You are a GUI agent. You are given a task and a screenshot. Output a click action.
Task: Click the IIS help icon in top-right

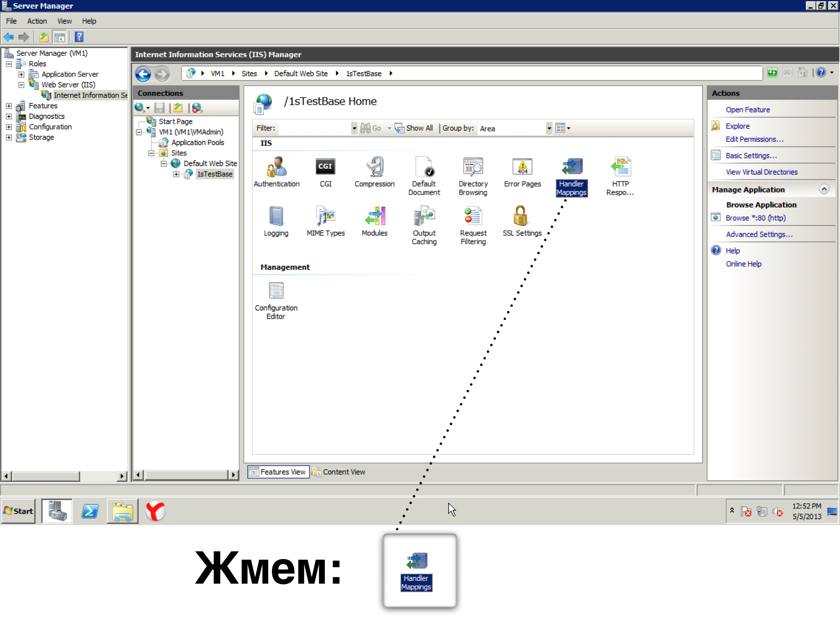click(x=821, y=73)
